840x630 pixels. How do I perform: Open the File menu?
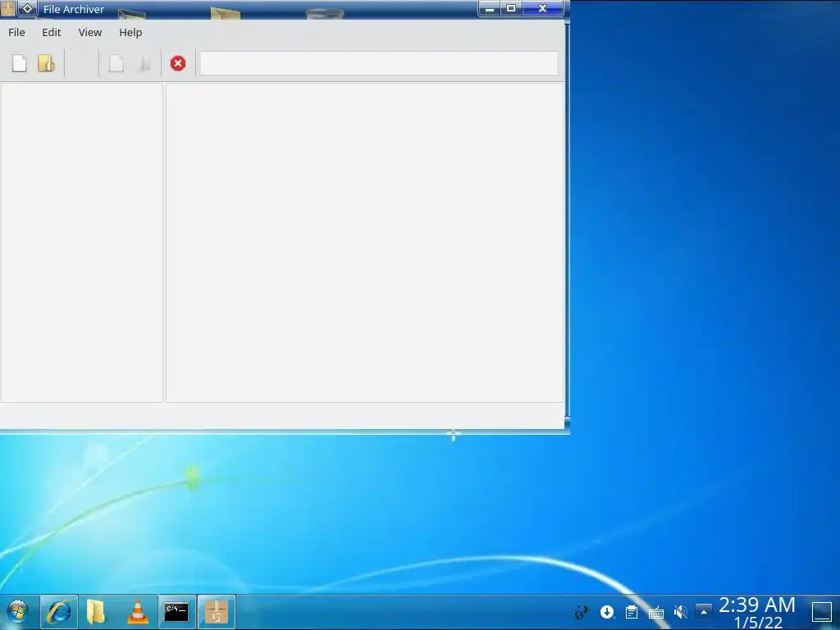pos(16,32)
